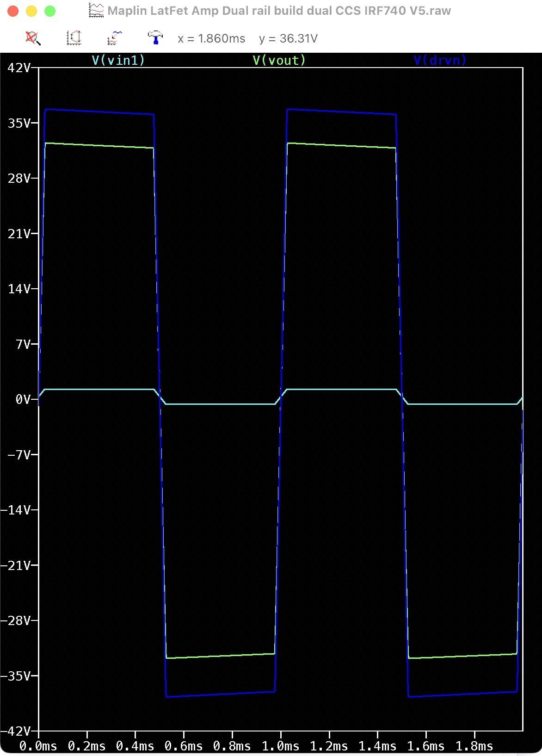
Task: Click the -35V vertical axis label
Action: pos(16,676)
